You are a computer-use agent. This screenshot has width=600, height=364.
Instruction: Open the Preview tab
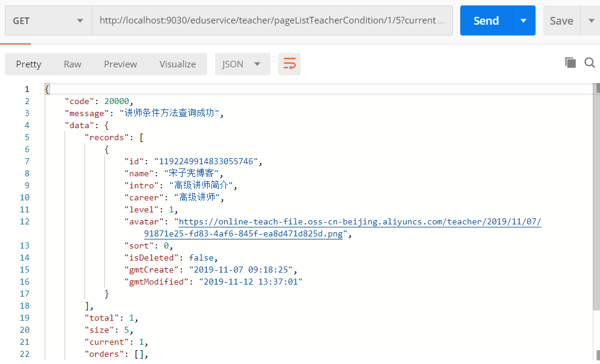[120, 64]
